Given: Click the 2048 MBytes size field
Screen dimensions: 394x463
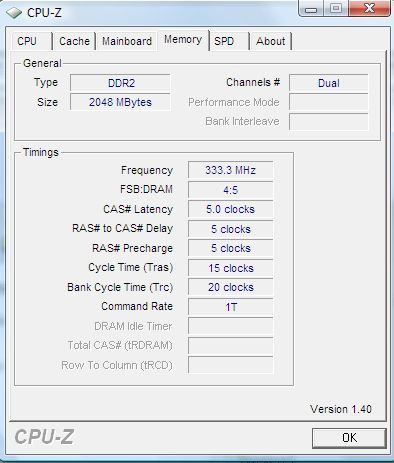Looking at the screenshot, I should tap(120, 102).
